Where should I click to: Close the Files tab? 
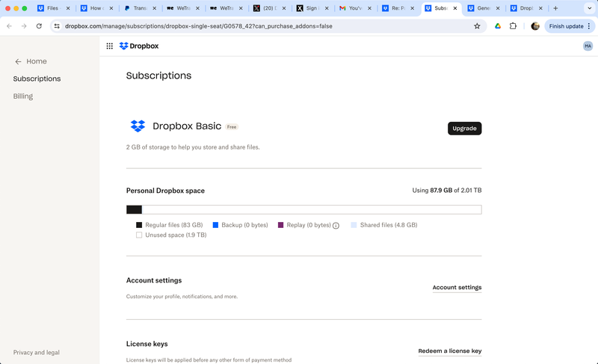tap(68, 8)
